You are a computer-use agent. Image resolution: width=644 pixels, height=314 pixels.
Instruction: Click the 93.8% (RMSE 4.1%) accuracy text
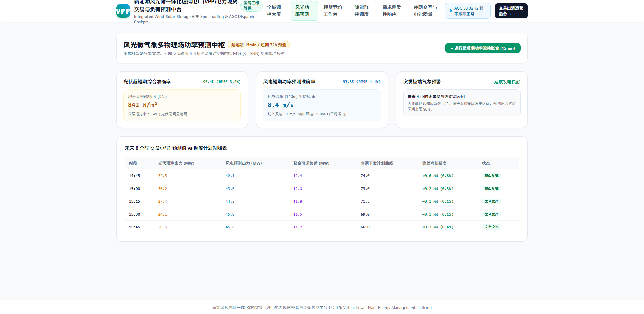362,82
